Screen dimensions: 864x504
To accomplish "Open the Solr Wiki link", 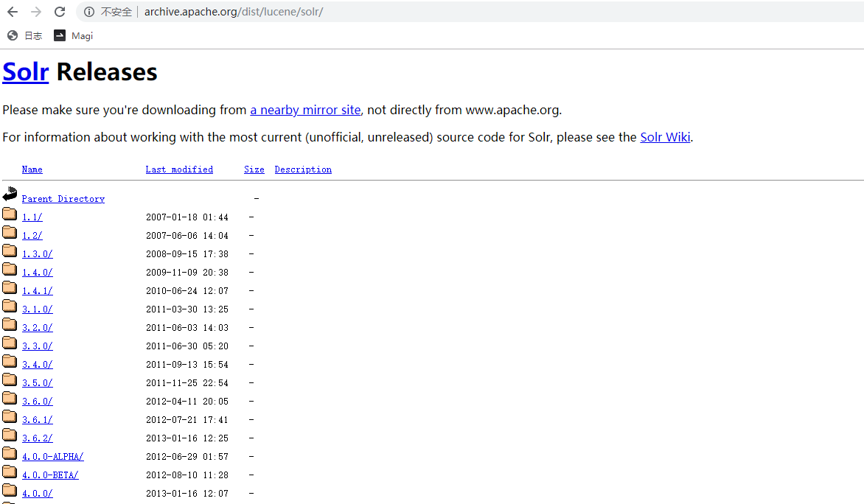I will [x=665, y=137].
